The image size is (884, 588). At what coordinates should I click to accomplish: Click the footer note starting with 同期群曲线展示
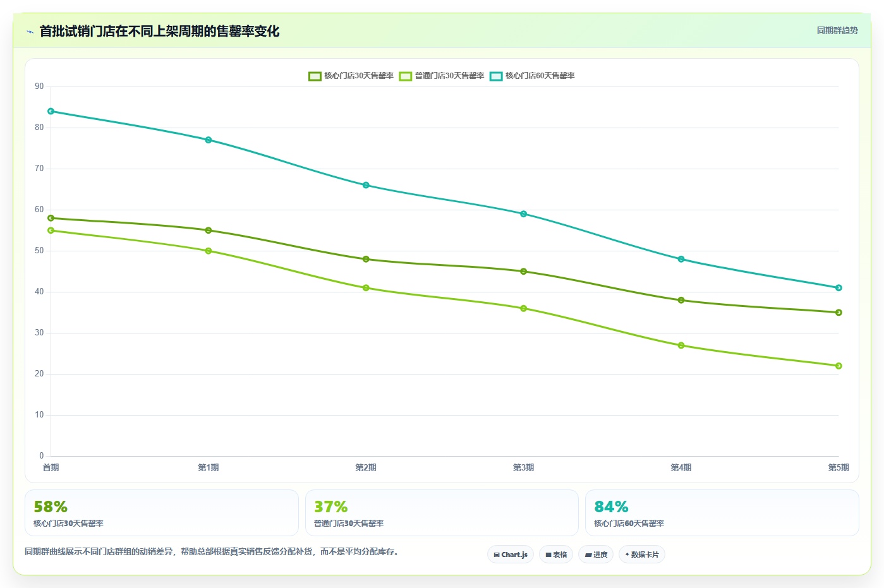pyautogui.click(x=212, y=551)
